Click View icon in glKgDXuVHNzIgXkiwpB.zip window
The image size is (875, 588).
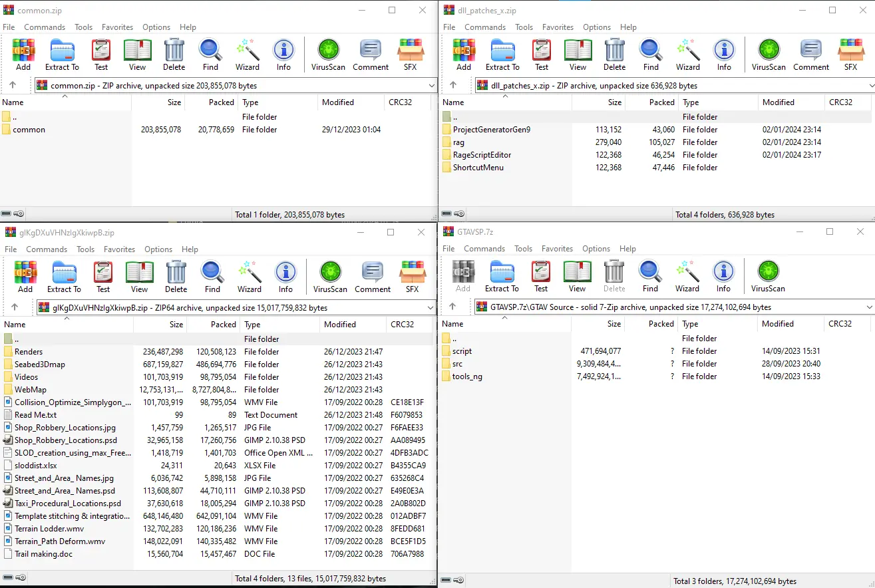coord(140,277)
